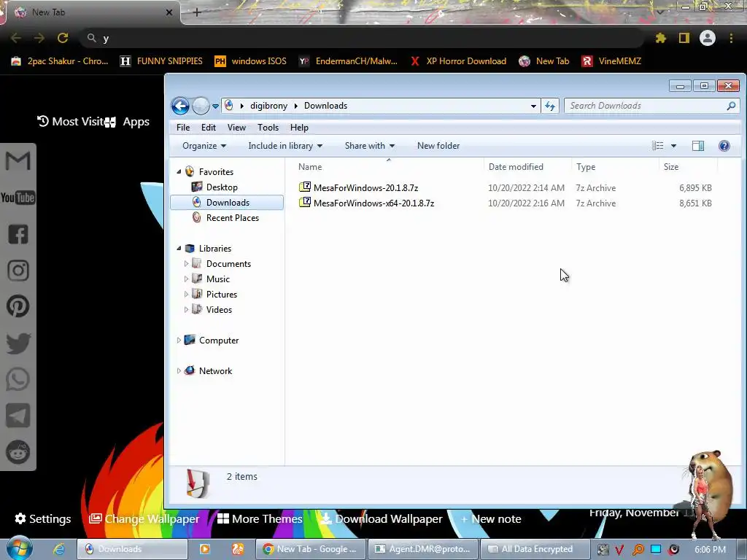Expand the Computer tree node
Screen dimensions: 747x560
(179, 340)
